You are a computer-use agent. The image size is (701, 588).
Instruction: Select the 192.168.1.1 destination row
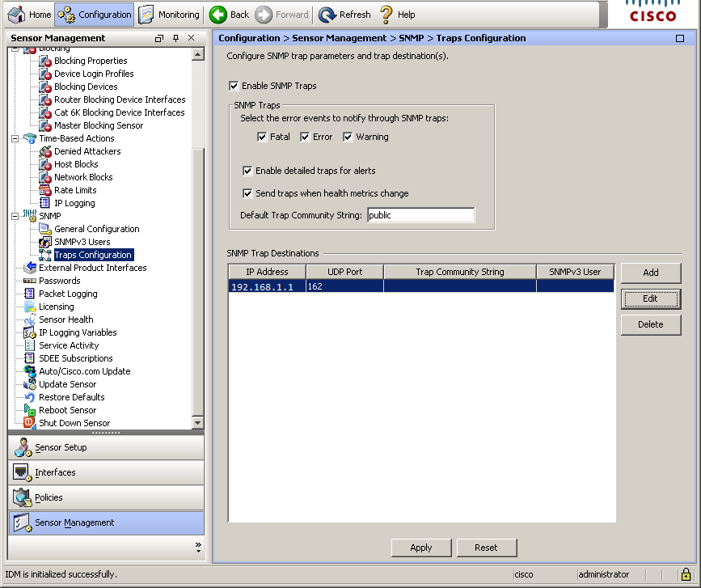coord(421,286)
